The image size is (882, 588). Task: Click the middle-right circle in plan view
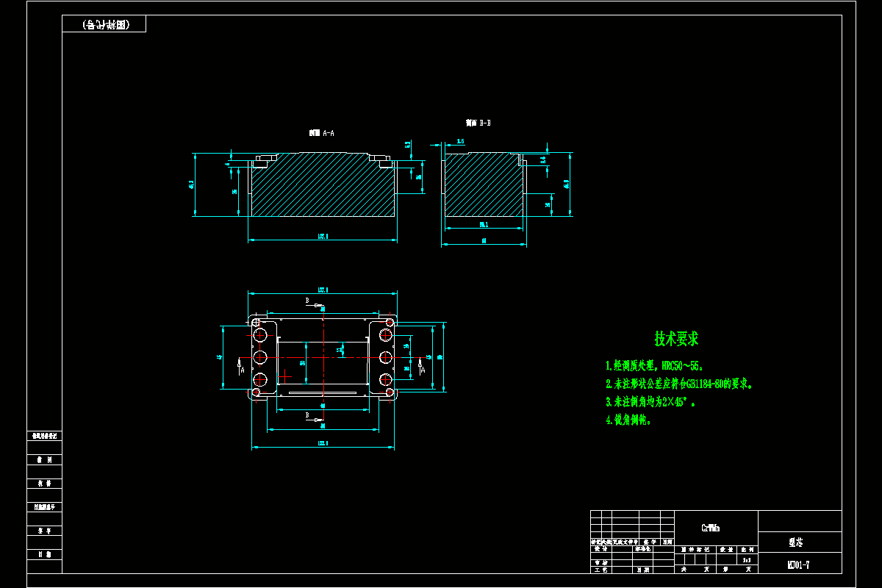(x=386, y=357)
